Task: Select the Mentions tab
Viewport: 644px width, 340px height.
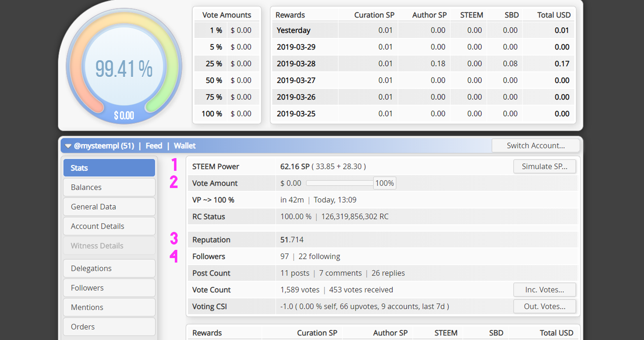Action: coord(109,307)
